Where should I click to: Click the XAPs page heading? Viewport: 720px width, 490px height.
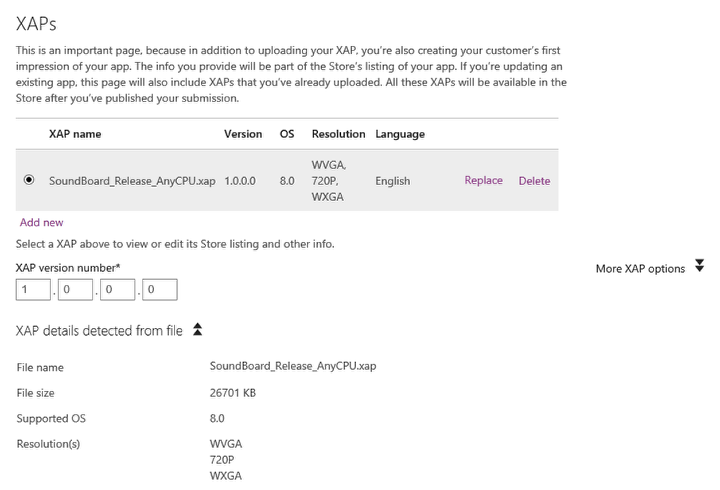[x=36, y=24]
